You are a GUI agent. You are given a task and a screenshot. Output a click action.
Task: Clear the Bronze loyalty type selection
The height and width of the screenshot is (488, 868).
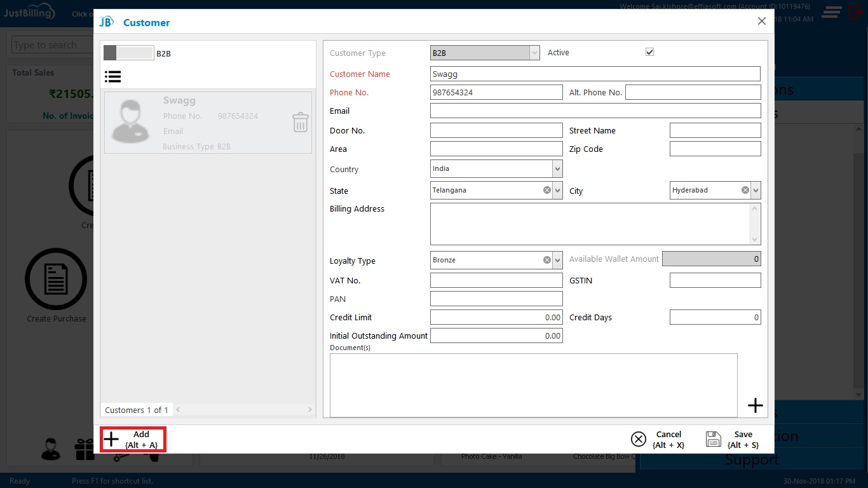pos(547,260)
